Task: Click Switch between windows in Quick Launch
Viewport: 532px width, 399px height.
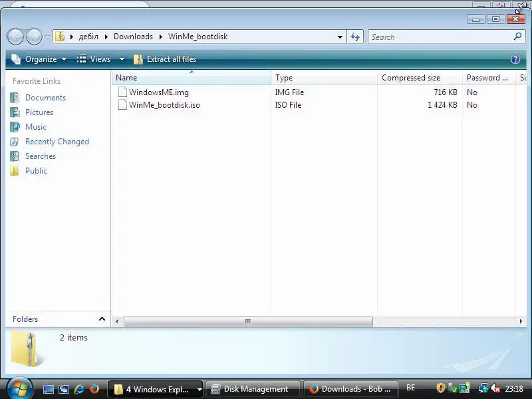Action: [64, 389]
